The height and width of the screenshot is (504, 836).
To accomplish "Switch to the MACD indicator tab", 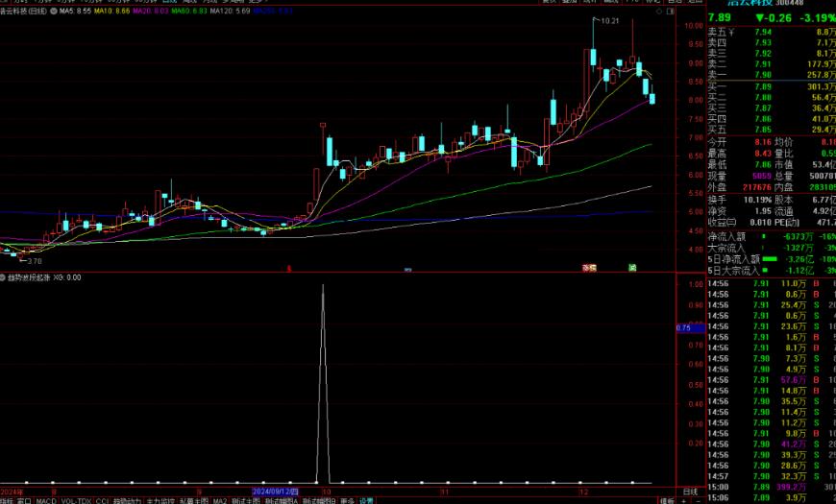I will coord(46,501).
